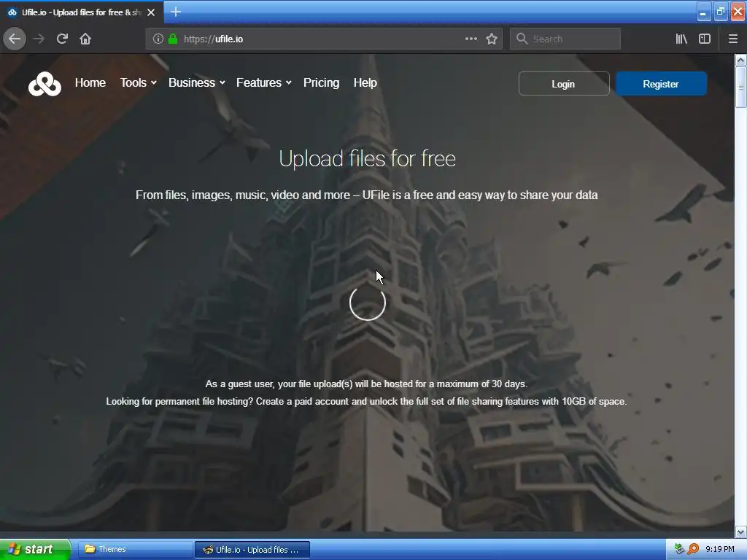
Task: Expand the Features dropdown menu
Action: (x=264, y=82)
